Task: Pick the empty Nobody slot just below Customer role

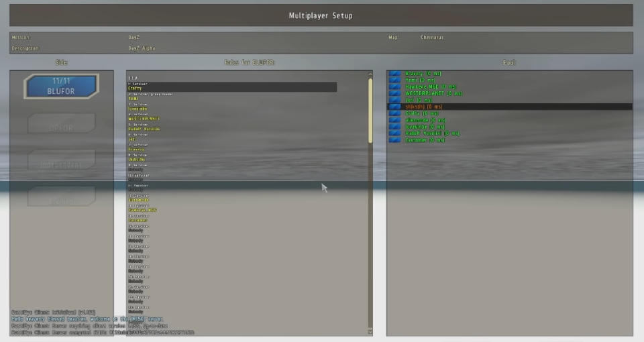Action: [x=232, y=228]
